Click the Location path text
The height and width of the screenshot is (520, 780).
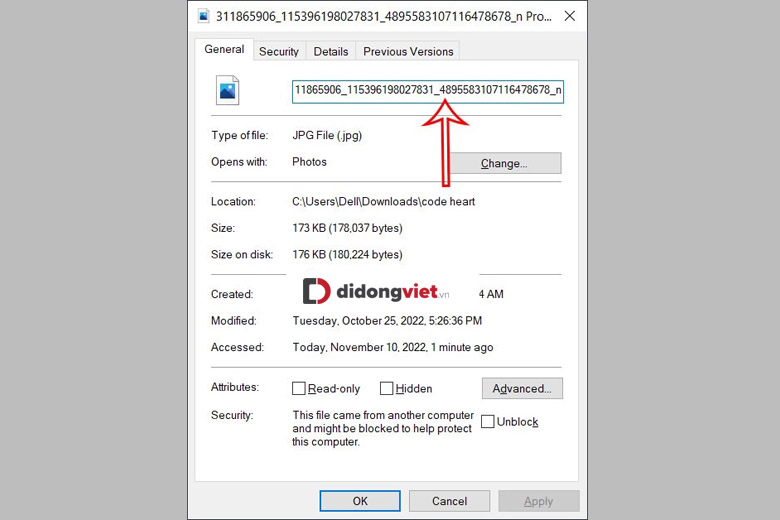click(383, 202)
